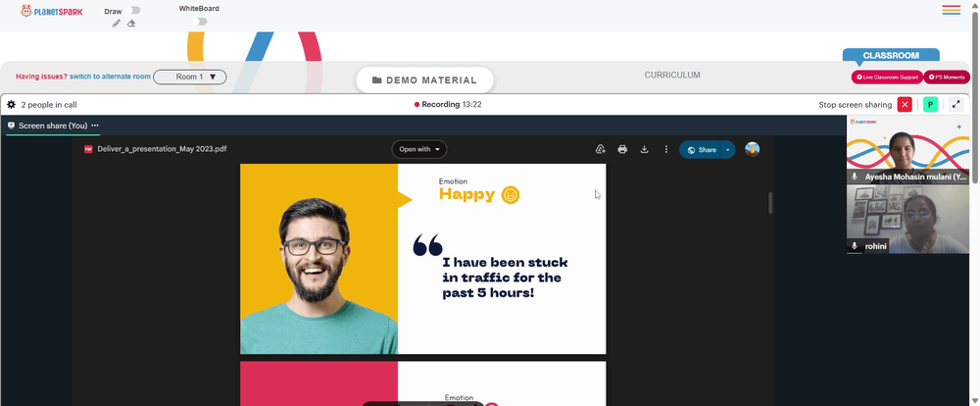
Task: Open the Share dropdown arrow
Action: click(x=728, y=150)
